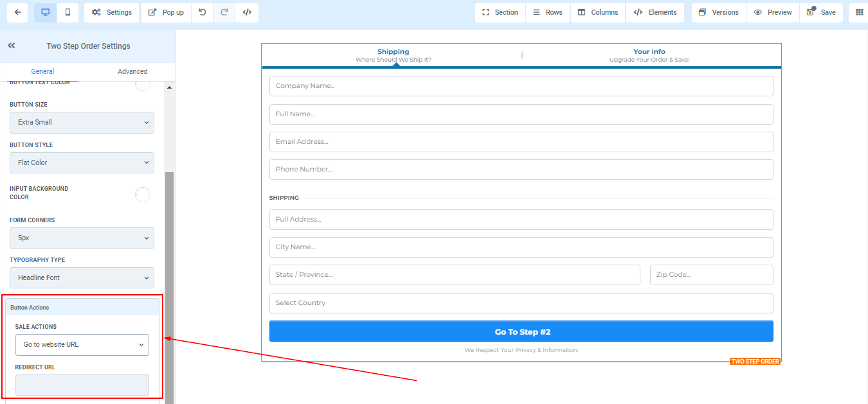Image resolution: width=868 pixels, height=404 pixels.
Task: Collapse the settings panel with double chevron
Action: click(12, 46)
